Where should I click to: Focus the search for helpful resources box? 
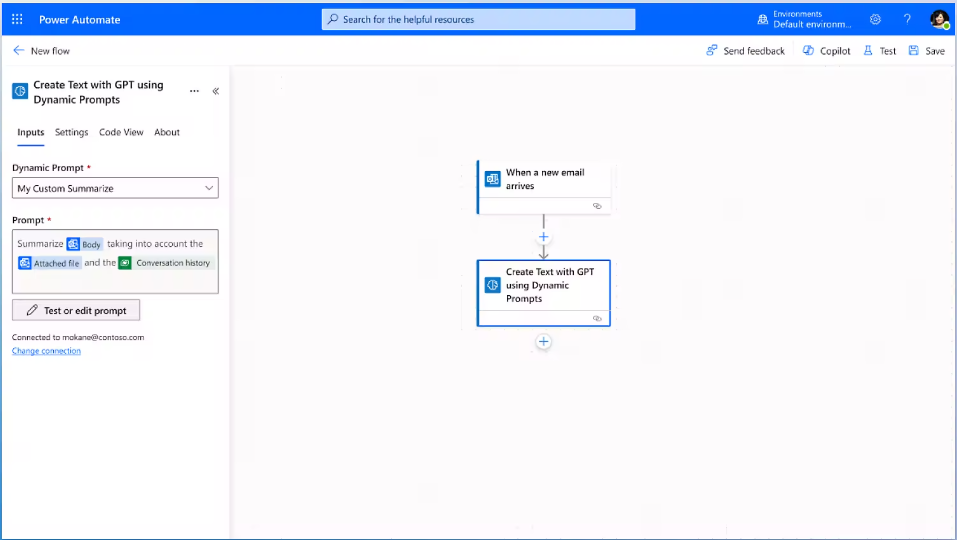[x=478, y=19]
